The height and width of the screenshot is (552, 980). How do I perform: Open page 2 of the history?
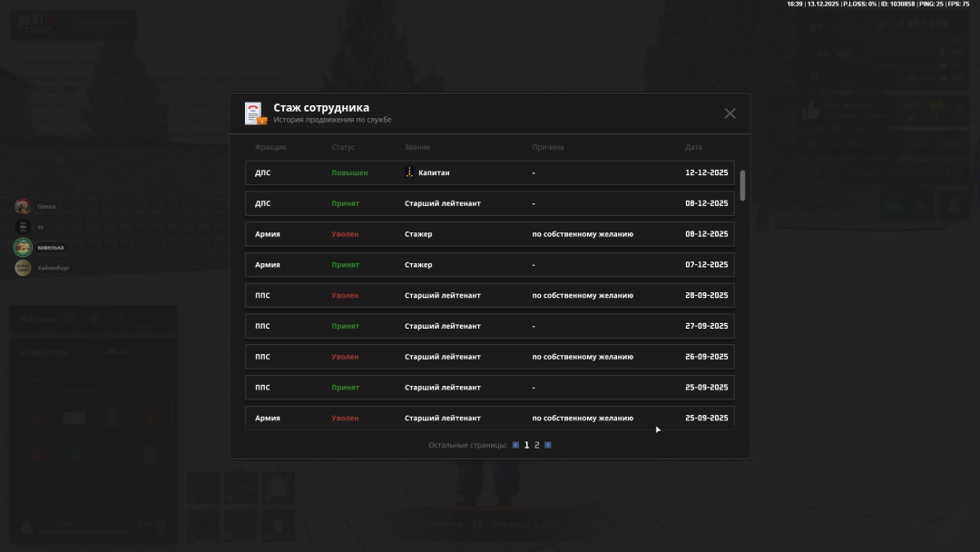pos(537,445)
